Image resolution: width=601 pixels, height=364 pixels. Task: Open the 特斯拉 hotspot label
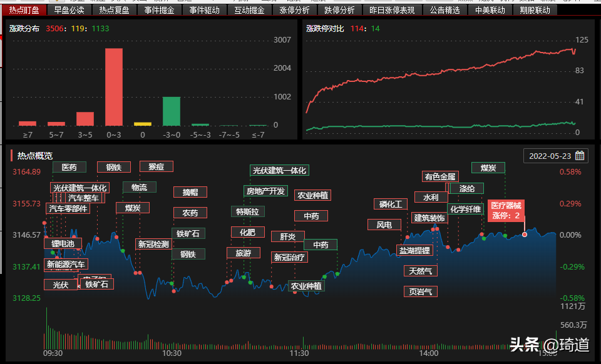pyautogui.click(x=247, y=211)
